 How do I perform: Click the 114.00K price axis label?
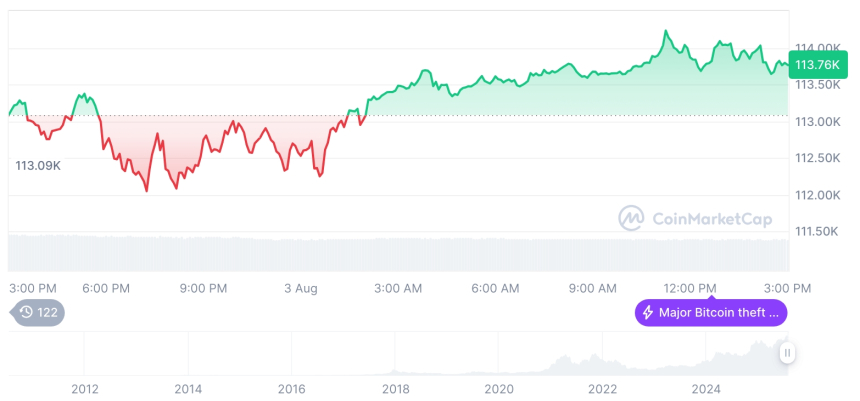tap(816, 48)
